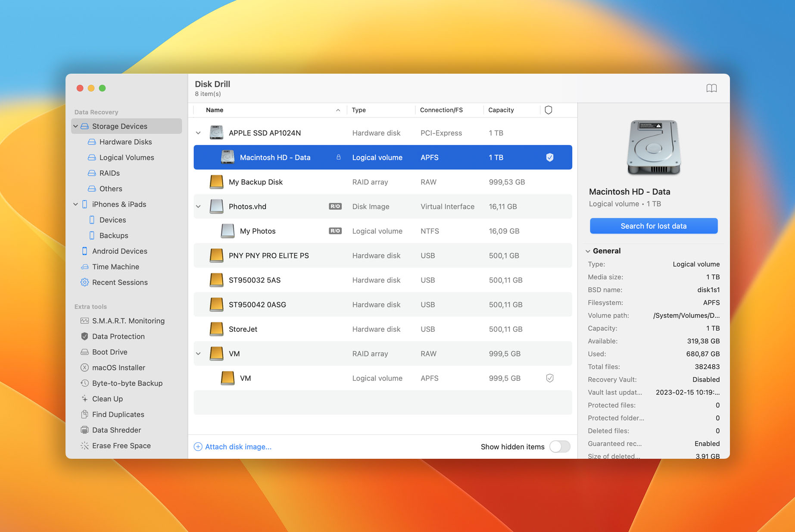795x532 pixels.
Task: Sort by the Type column header
Action: pos(359,110)
